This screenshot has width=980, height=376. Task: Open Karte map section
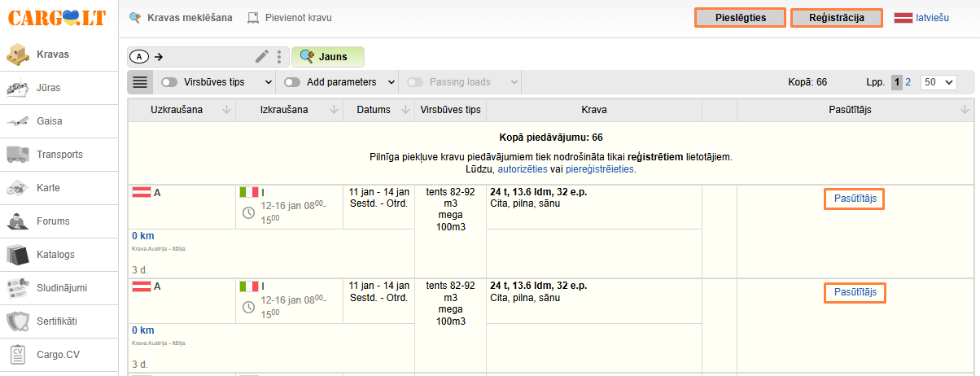[x=49, y=188]
